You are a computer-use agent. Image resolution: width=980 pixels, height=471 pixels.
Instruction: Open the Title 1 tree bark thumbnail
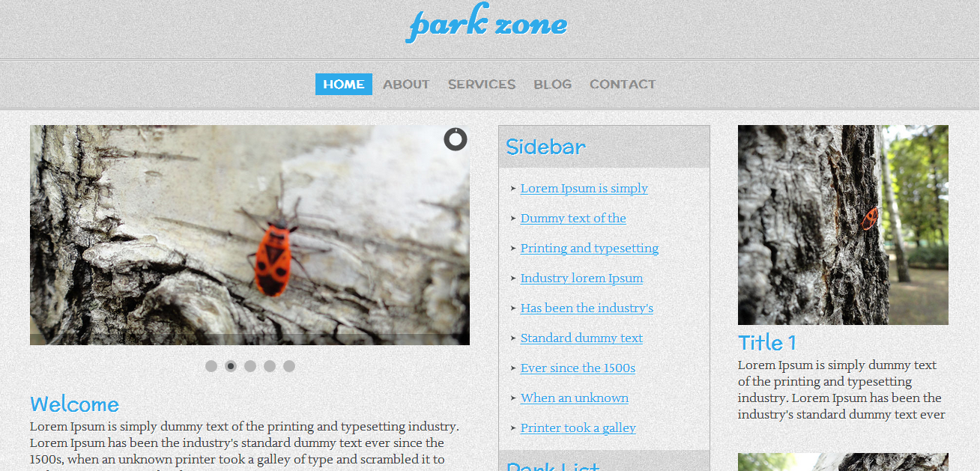(x=843, y=225)
